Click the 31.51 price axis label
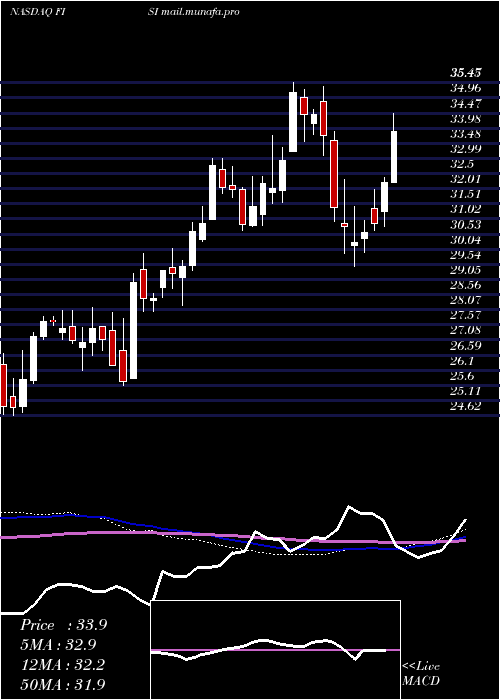Screen dimensions: 500x700 pos(467,194)
